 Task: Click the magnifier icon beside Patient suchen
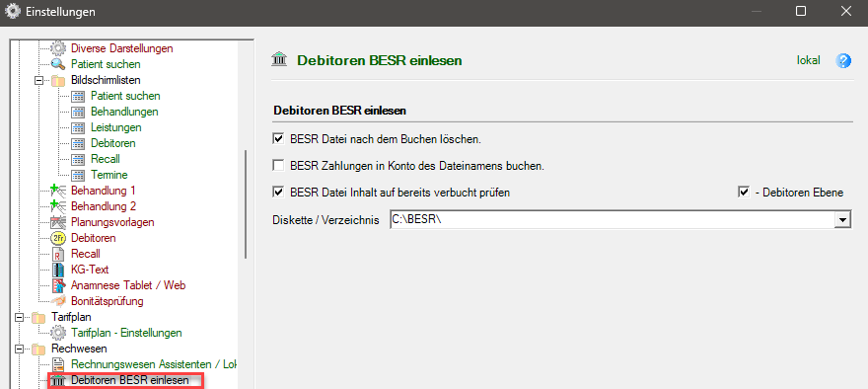click(58, 64)
